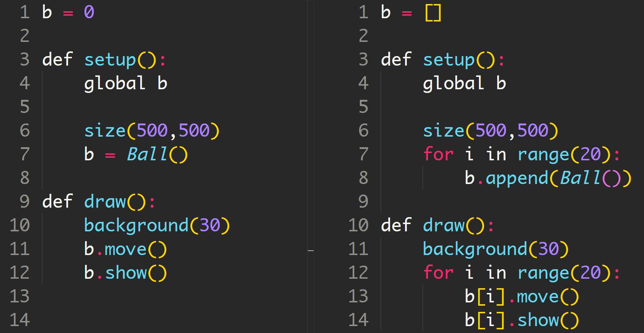Image resolution: width=644 pixels, height=333 pixels.
Task: Click empty line 14 in left editor
Action: [146, 320]
